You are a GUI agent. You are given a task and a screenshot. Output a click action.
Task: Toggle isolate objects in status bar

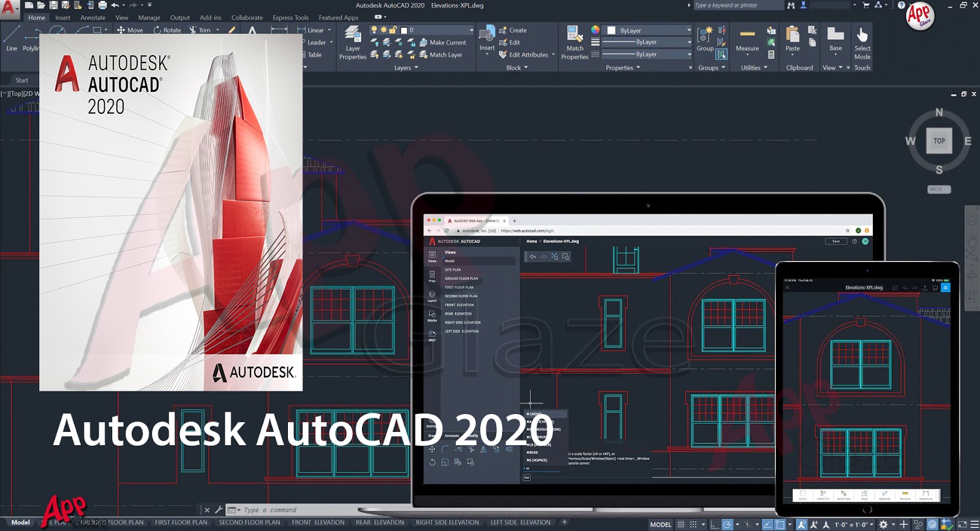[918, 524]
